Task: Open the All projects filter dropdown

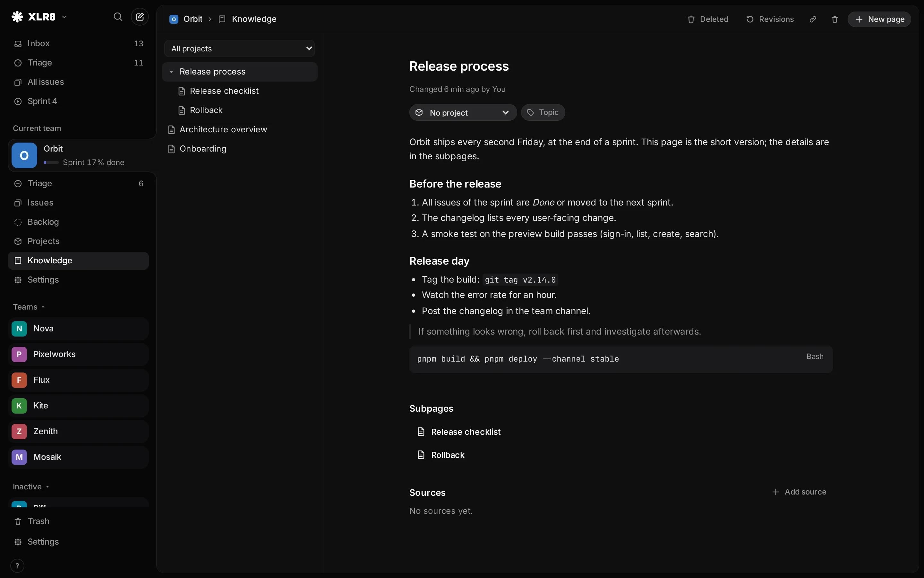Action: (x=240, y=48)
